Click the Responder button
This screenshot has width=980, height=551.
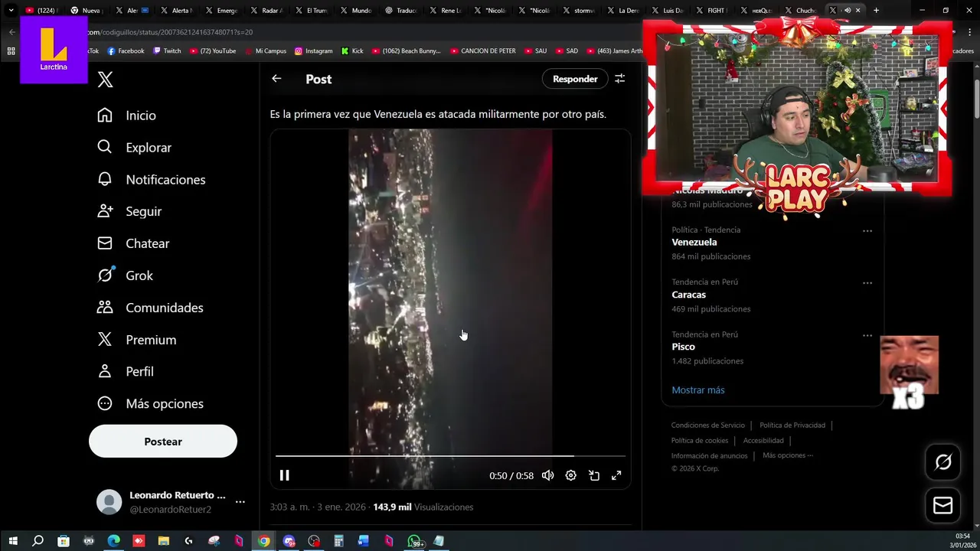[575, 79]
